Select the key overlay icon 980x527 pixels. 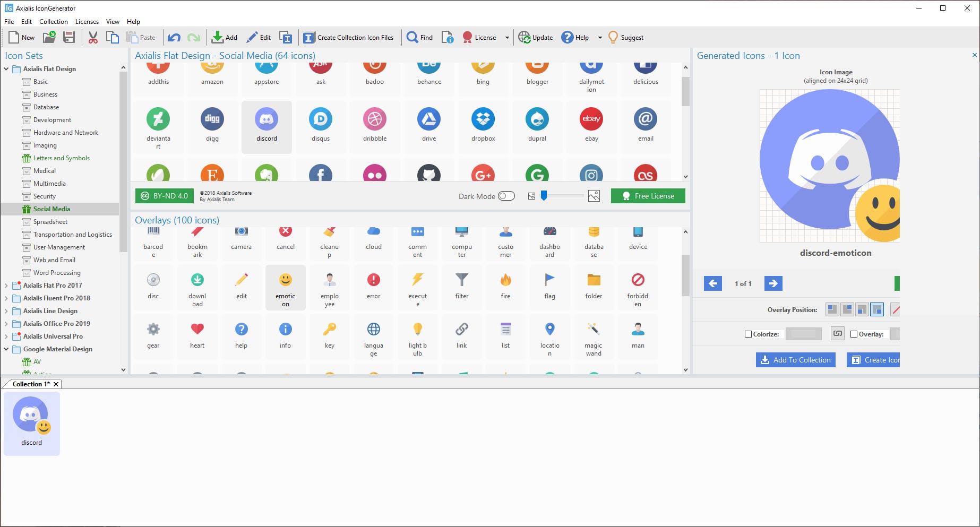pos(330,337)
